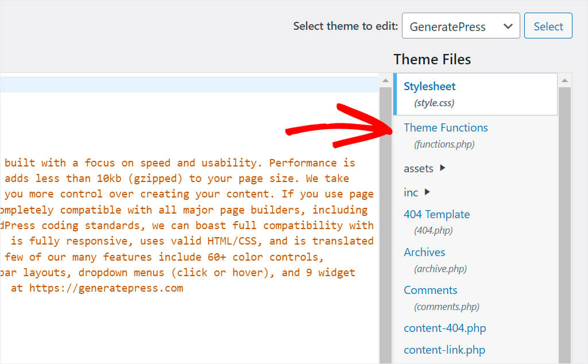Click the 'Select theme to edit:' label
The image size is (588, 364).
(x=345, y=26)
